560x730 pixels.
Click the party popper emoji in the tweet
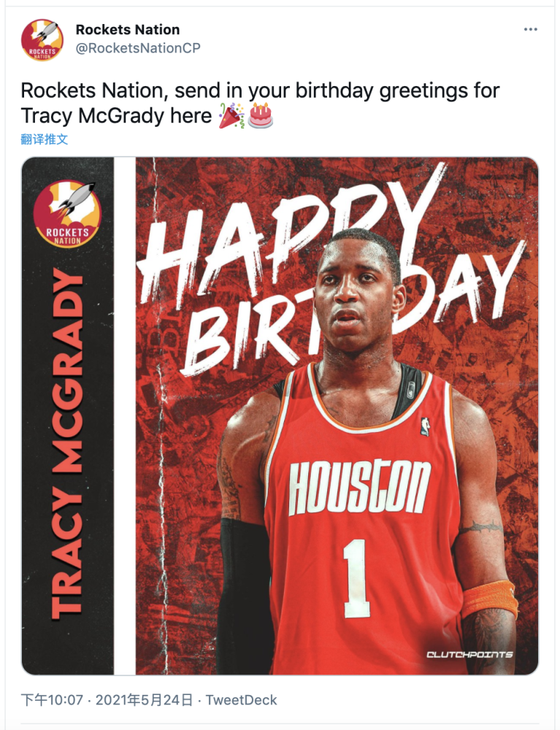[231, 116]
